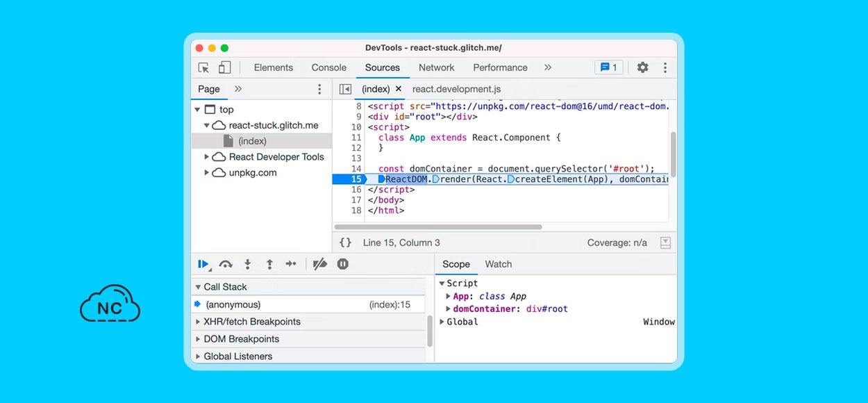Hide the navigator sidebar icon
The image size is (868, 403).
click(x=345, y=89)
